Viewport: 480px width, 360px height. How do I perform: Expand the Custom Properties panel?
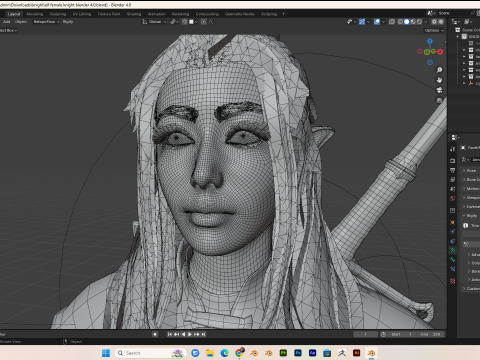[471, 289]
